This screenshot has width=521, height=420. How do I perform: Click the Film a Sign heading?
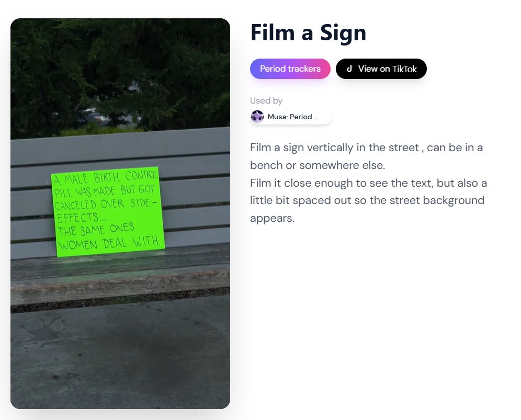coord(308,32)
